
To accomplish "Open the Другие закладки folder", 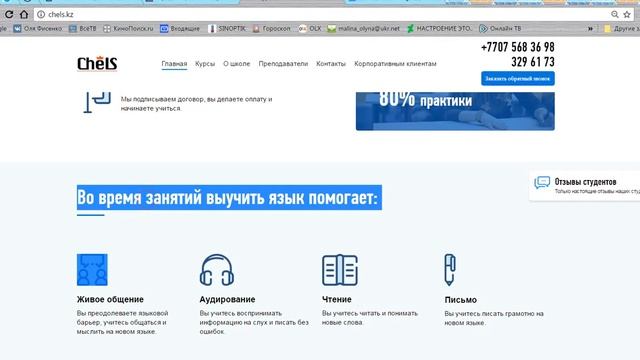I will (x=622, y=29).
